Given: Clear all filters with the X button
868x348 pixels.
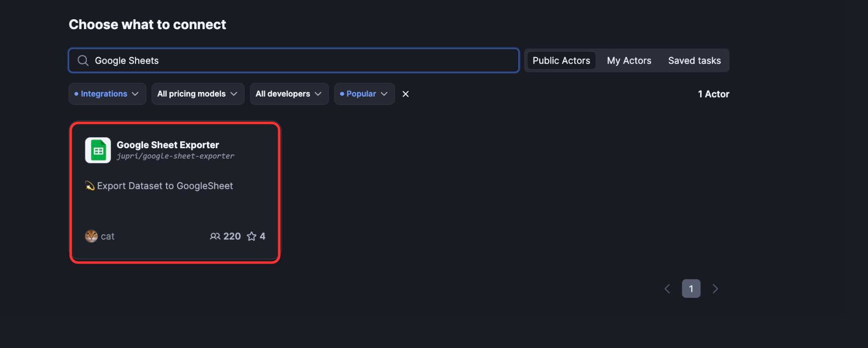Looking at the screenshot, I should pyautogui.click(x=406, y=94).
